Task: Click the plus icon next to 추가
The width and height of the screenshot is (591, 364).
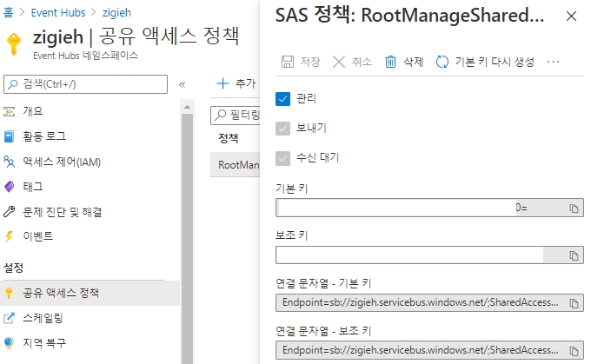Action: point(222,83)
